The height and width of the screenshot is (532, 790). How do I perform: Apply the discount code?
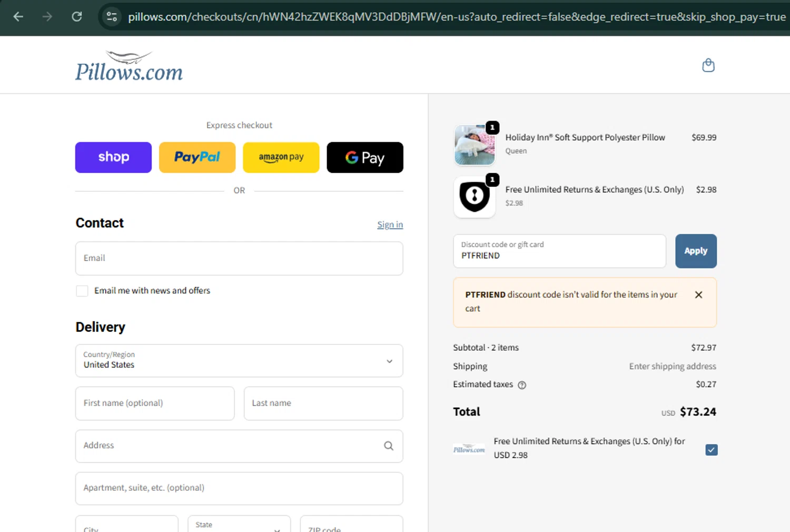coord(696,251)
